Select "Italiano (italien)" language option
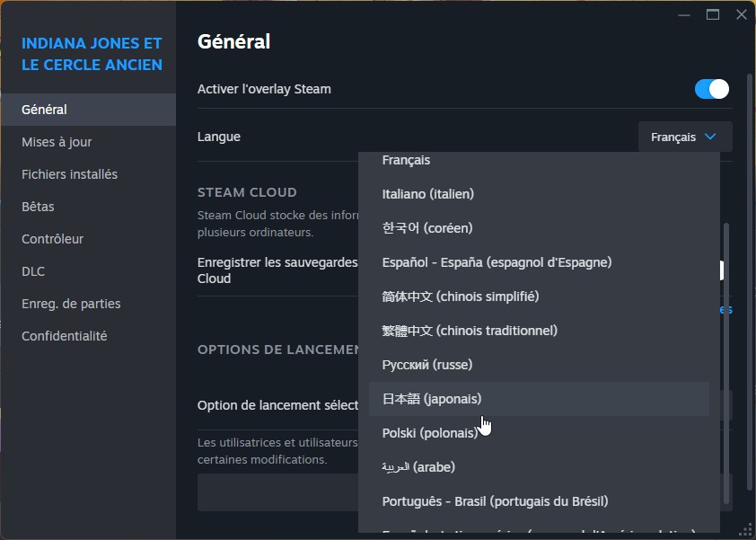Viewport: 756px width, 540px height. (x=429, y=193)
